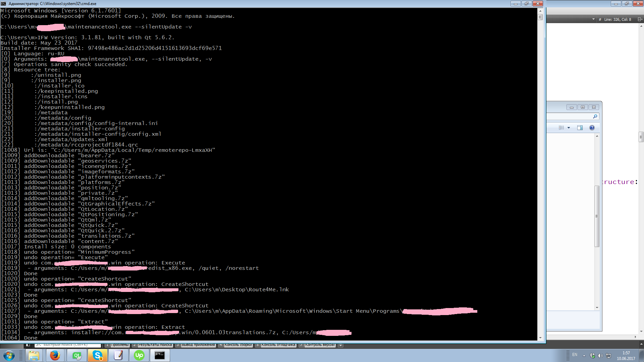Open the Qt Creator symbol dropdown arrow
644x362 pixels.
593,19
